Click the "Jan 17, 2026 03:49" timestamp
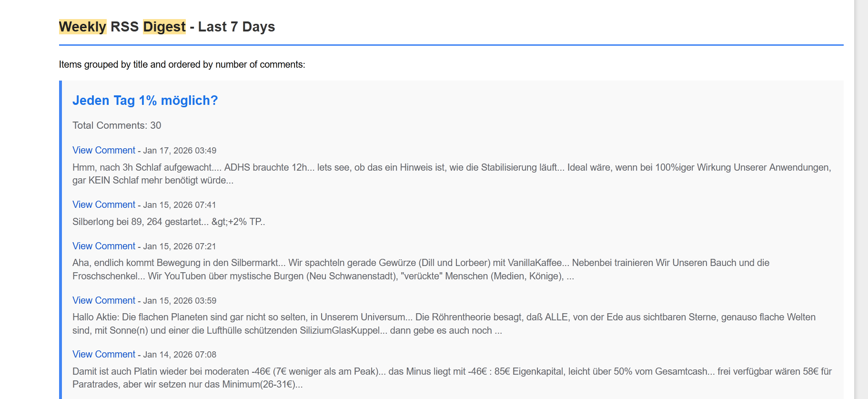Viewport: 868px width, 399px height. [180, 151]
